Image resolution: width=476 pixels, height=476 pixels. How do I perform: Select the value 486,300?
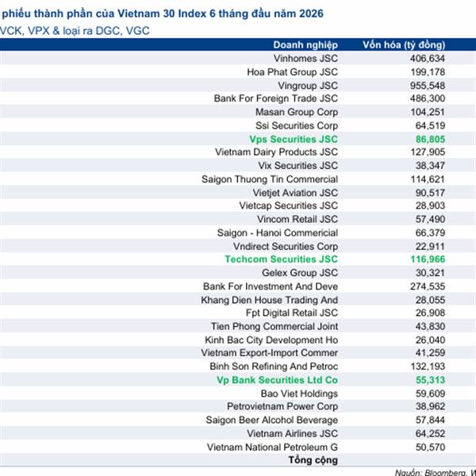pos(428,98)
